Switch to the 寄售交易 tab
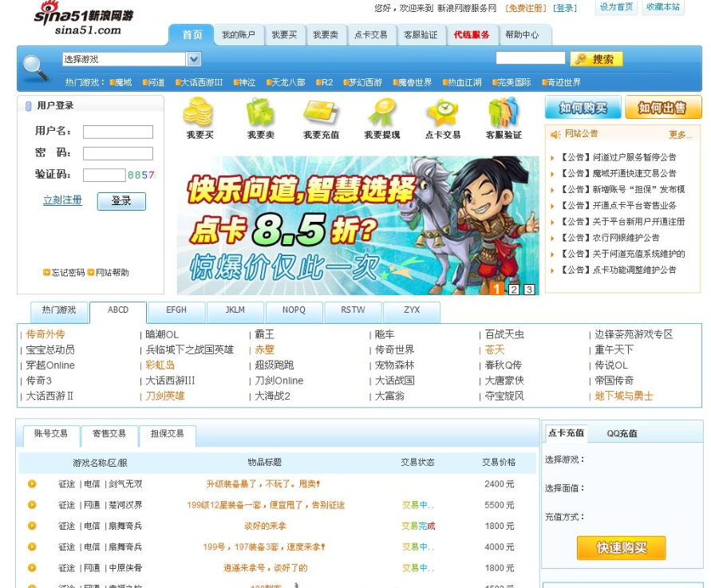Image resolution: width=711 pixels, height=588 pixels. 109,434
